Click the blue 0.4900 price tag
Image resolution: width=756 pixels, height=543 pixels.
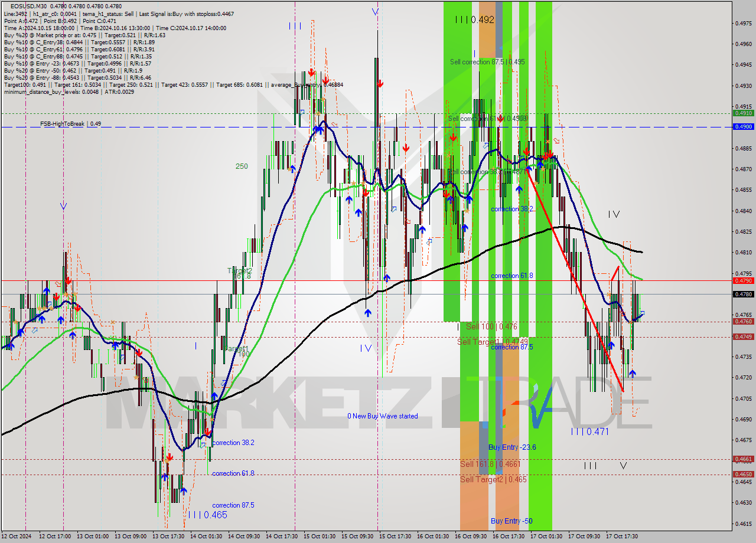[742, 127]
